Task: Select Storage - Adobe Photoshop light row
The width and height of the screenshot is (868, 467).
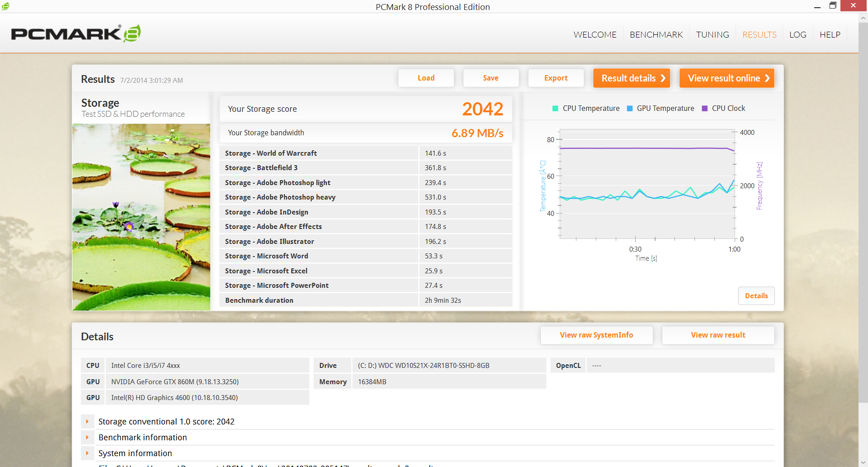Action: [x=366, y=182]
